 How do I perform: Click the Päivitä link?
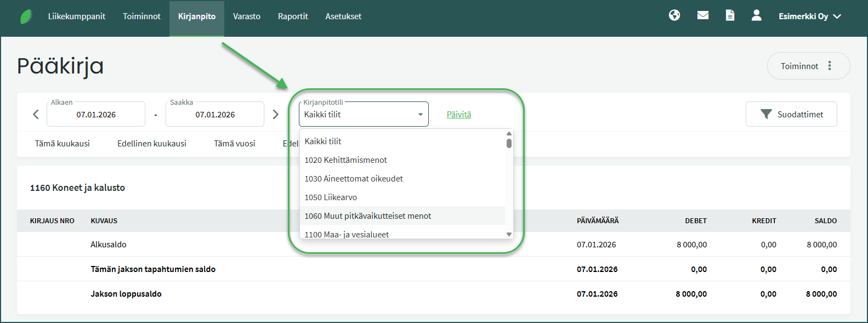(458, 115)
